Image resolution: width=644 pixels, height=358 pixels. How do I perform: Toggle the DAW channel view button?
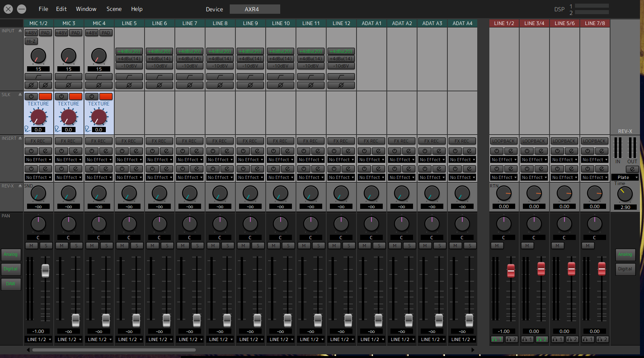(x=10, y=284)
